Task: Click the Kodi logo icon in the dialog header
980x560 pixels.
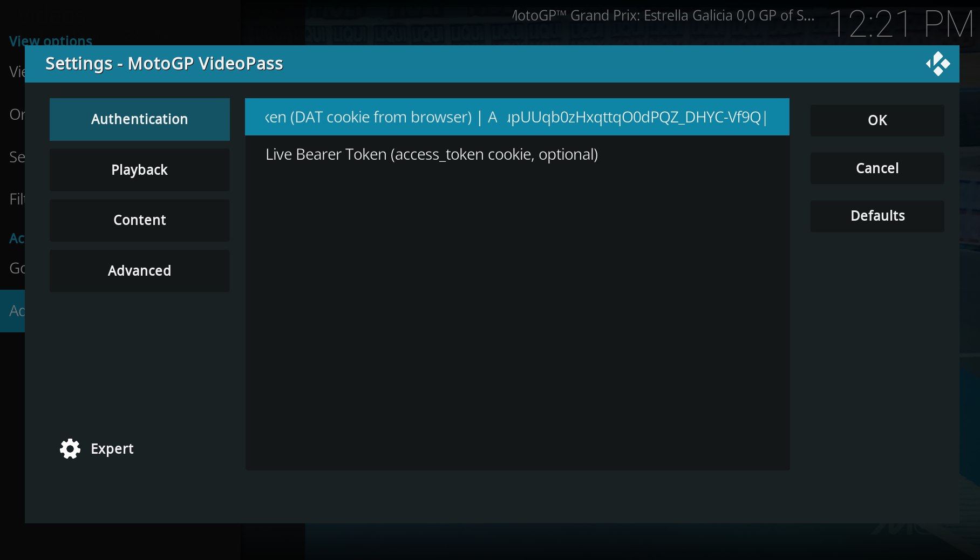Action: [x=938, y=64]
